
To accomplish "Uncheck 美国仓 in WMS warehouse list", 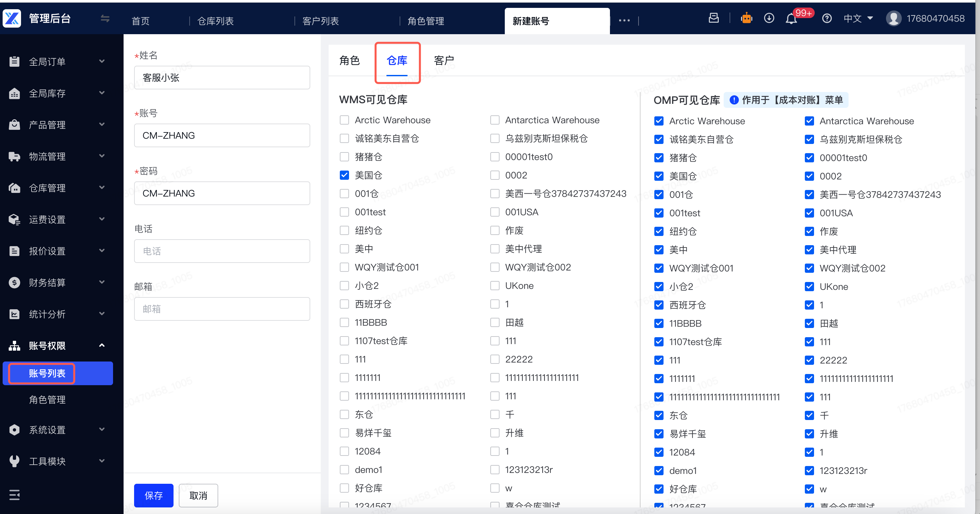I will [x=344, y=175].
